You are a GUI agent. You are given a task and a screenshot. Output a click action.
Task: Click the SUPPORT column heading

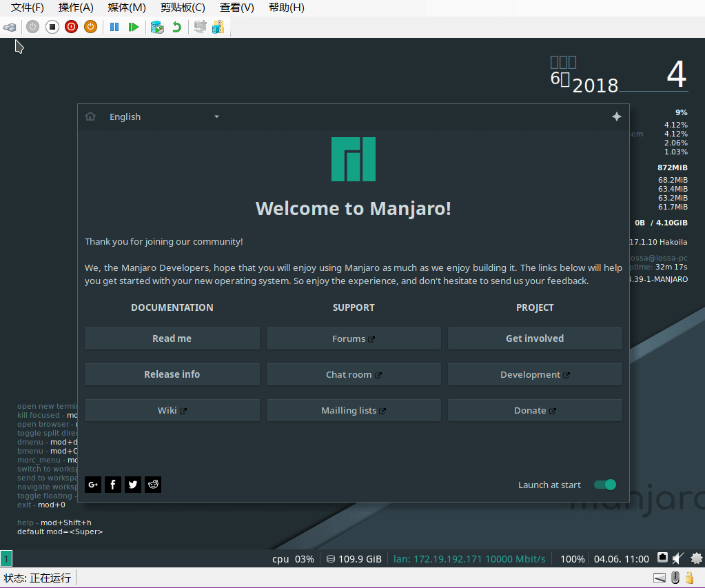[x=354, y=307]
